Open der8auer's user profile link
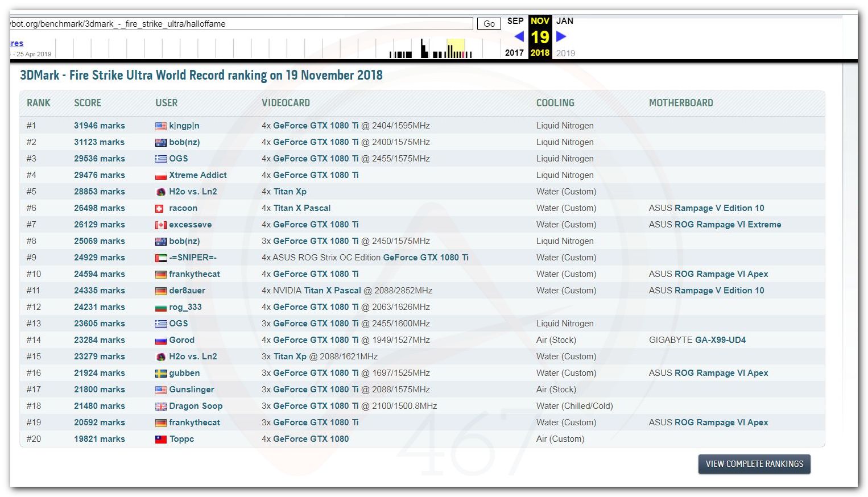868x497 pixels. coord(187,291)
